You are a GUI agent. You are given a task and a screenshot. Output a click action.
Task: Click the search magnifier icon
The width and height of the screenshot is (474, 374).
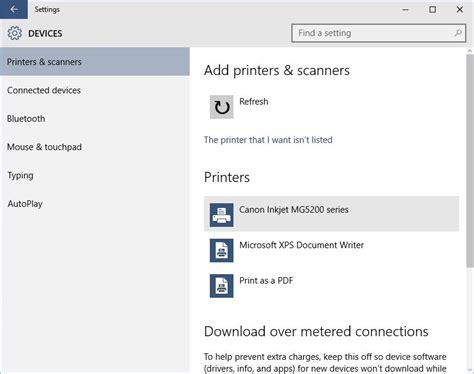tap(458, 33)
